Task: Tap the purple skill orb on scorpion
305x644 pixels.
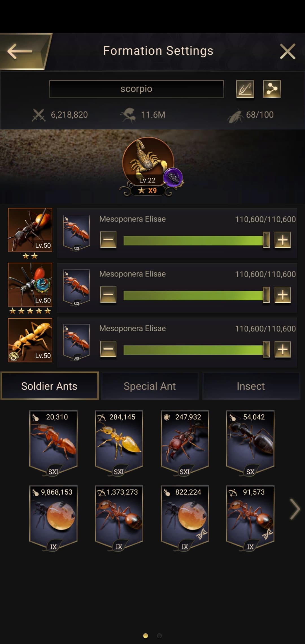Action: 173,177
